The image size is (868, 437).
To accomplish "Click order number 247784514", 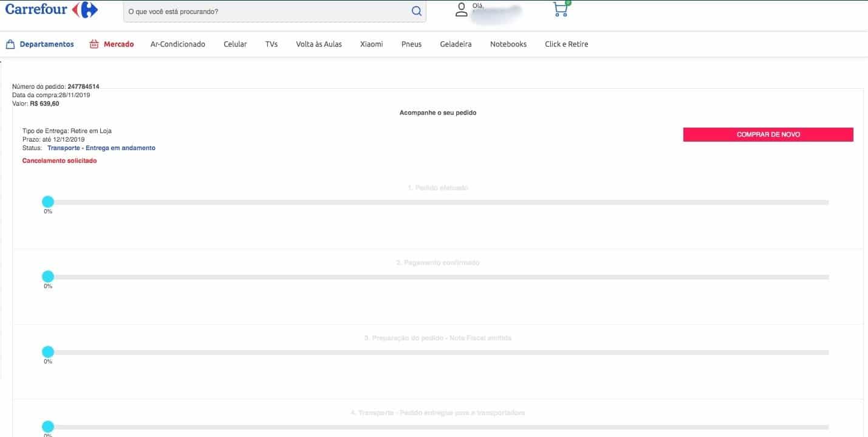I will point(83,87).
